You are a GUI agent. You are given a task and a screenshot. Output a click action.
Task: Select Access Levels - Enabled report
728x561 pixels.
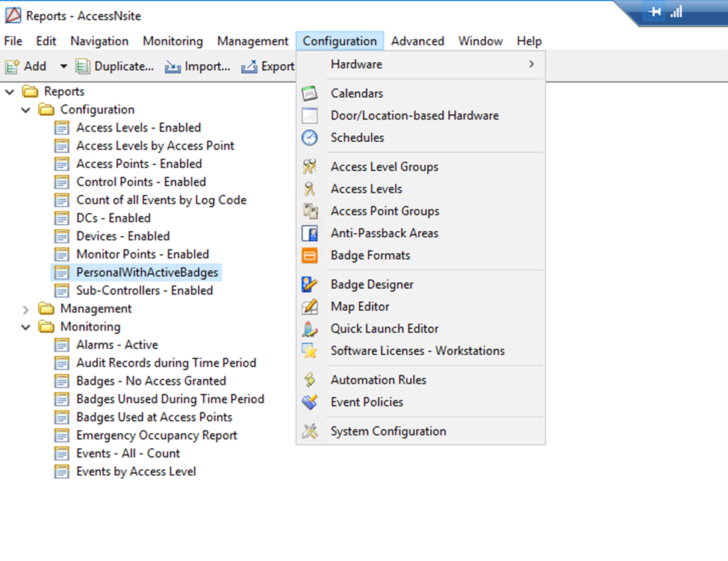pos(138,128)
